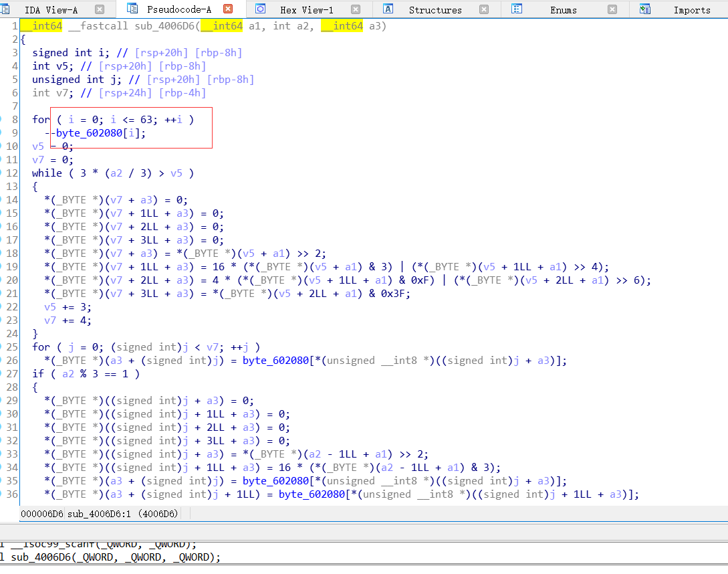Viewport: 728px width, 574px height.
Task: Click the Pseudocode-A tab icon
Action: (x=132, y=9)
